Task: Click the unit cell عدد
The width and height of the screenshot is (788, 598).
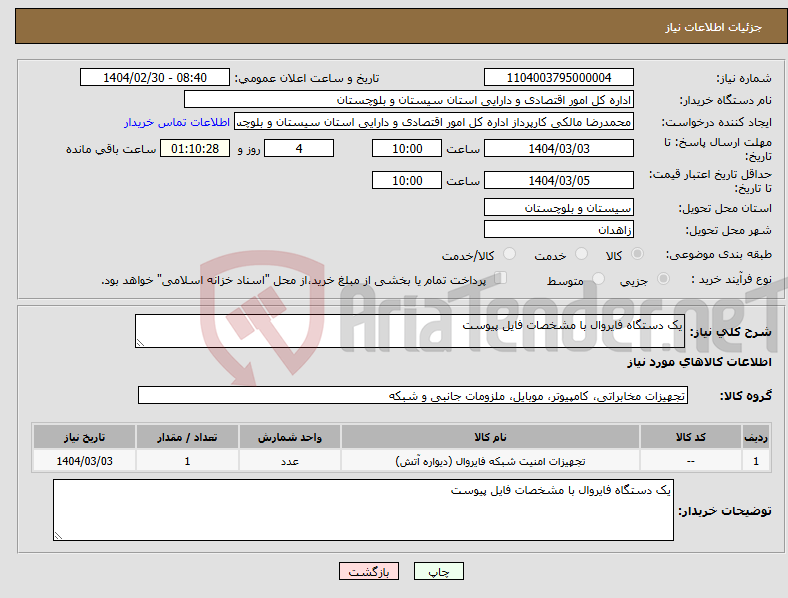Action: pos(290,461)
